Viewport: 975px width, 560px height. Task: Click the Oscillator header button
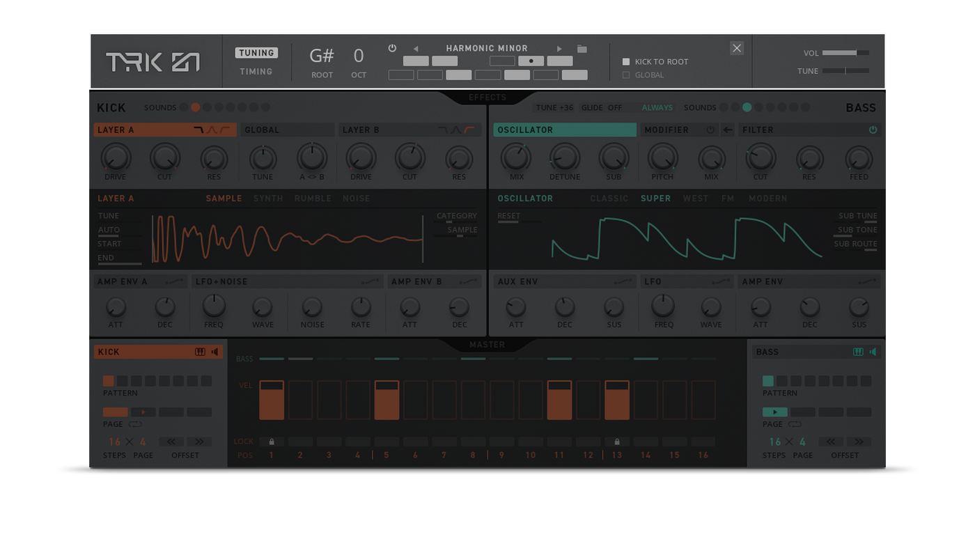click(x=565, y=130)
